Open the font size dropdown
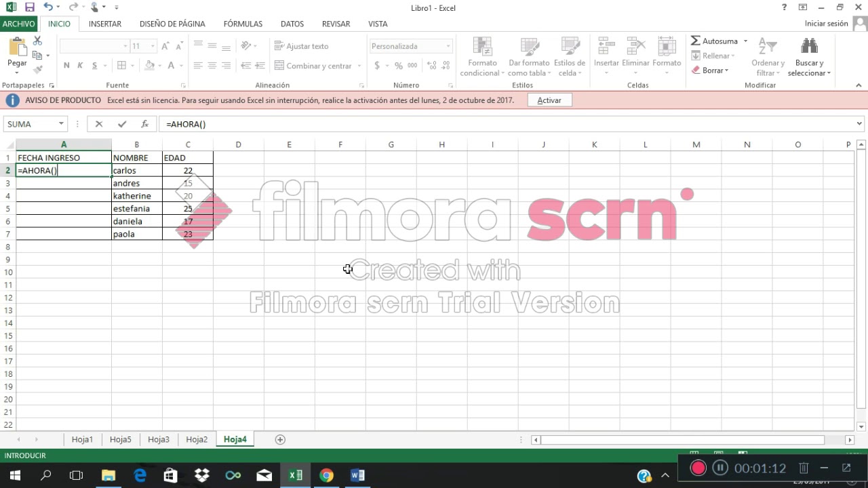This screenshot has height=488, width=868. (x=153, y=46)
